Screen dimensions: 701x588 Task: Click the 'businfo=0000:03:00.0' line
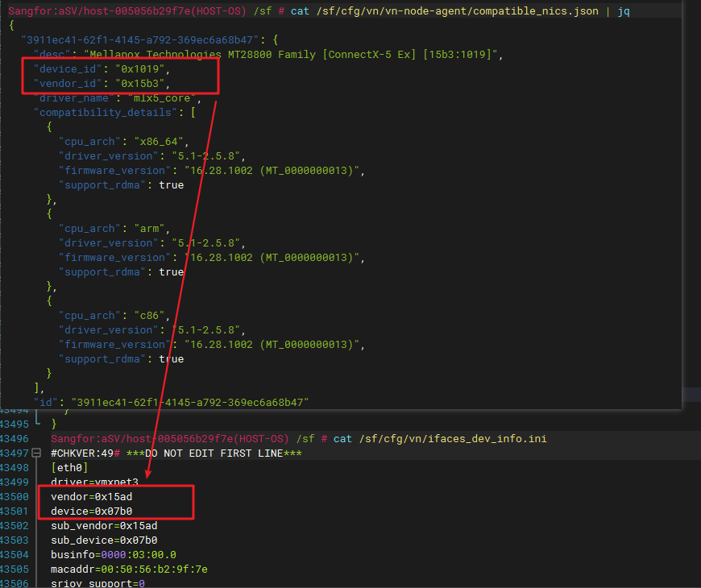click(114, 554)
